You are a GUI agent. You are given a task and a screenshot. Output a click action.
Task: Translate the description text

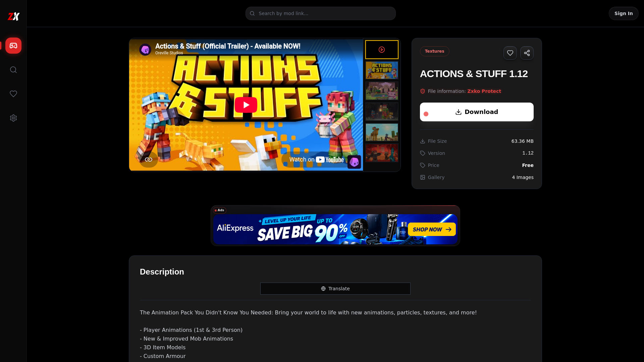[x=335, y=289]
